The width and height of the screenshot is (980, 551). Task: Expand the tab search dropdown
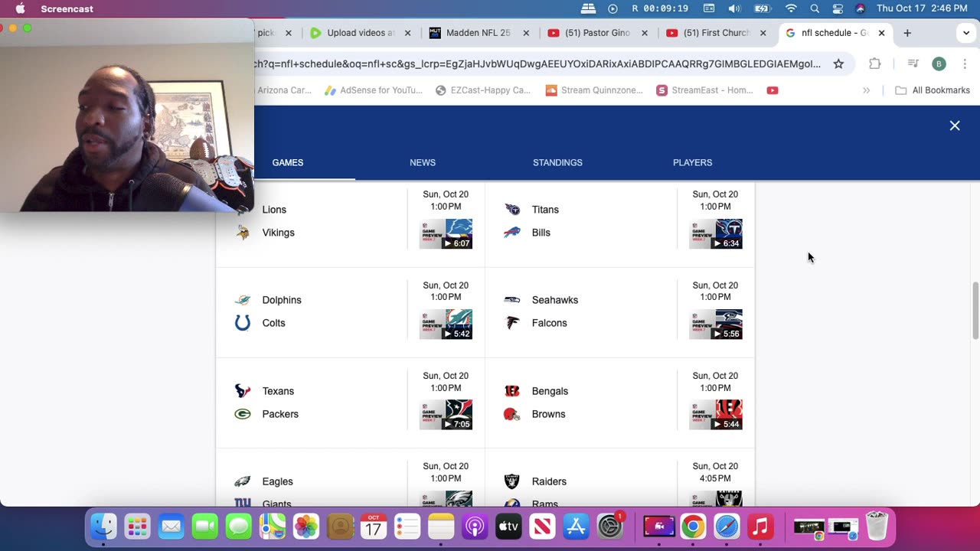pos(967,33)
